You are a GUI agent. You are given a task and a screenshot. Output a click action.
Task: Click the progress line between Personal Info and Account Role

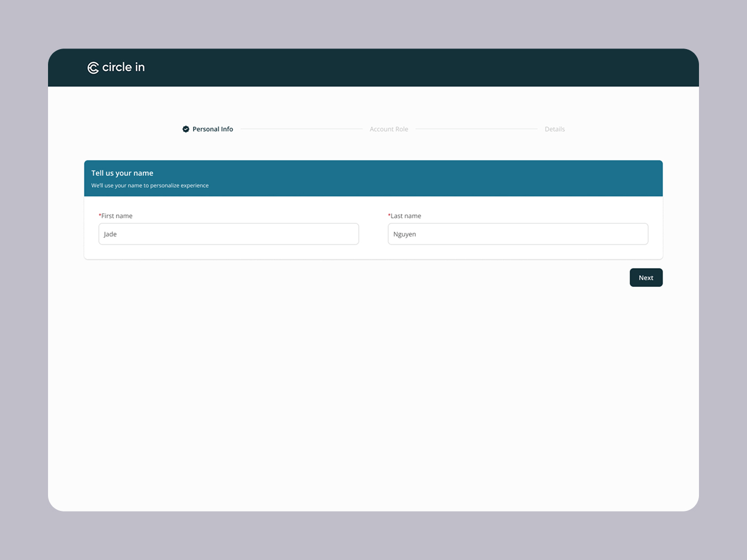pos(301,129)
